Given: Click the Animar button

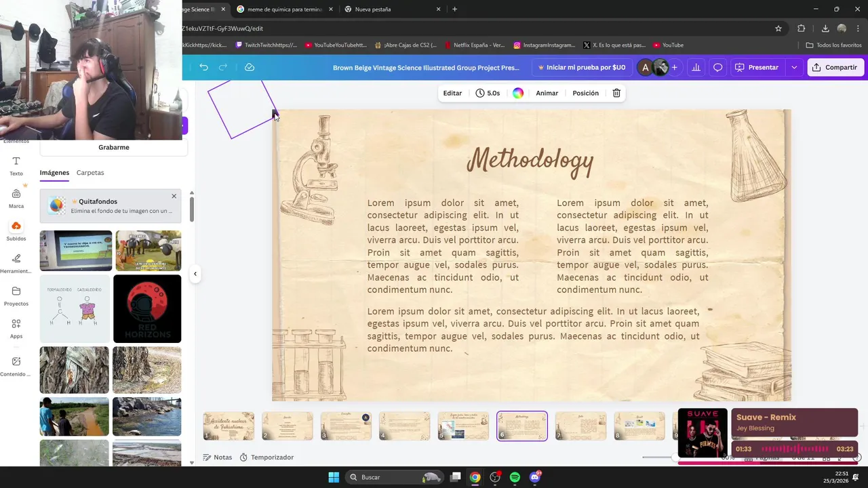Looking at the screenshot, I should click(547, 93).
